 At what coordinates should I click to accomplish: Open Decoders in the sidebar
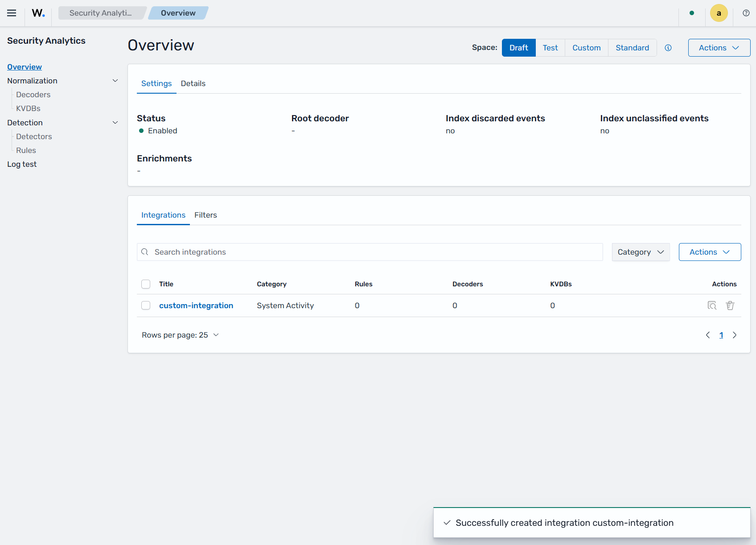pyautogui.click(x=33, y=95)
